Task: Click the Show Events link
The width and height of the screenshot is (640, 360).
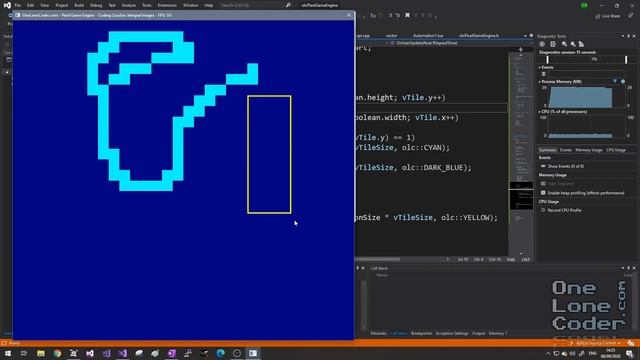Action: [562, 166]
